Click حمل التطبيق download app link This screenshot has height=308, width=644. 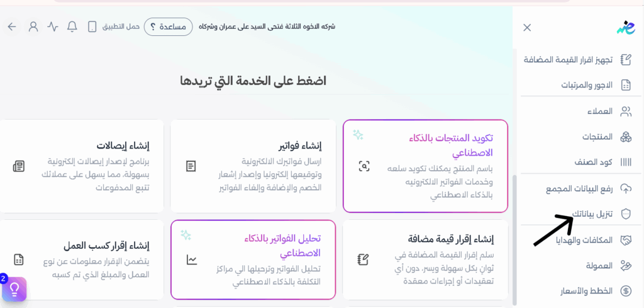point(120,27)
